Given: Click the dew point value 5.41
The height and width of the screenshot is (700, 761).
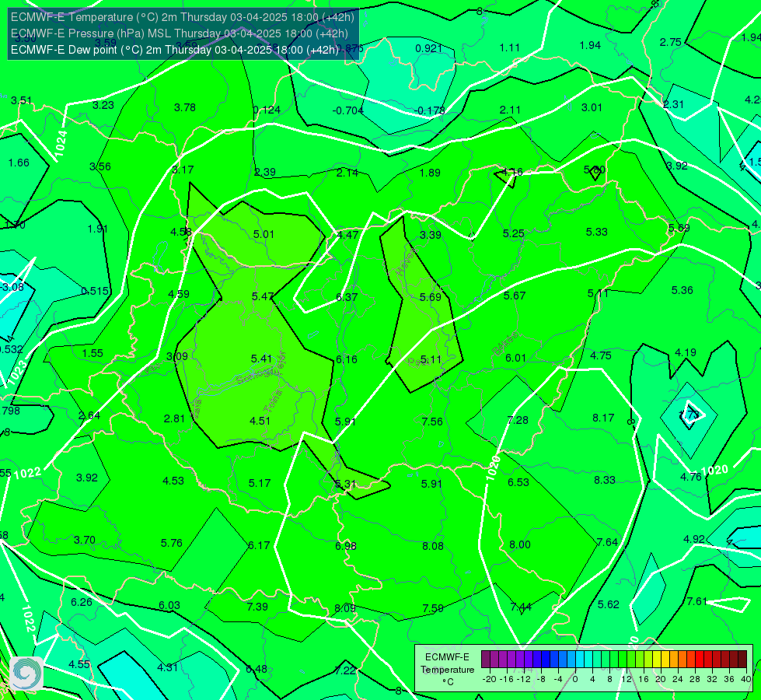Looking at the screenshot, I should (x=261, y=359).
